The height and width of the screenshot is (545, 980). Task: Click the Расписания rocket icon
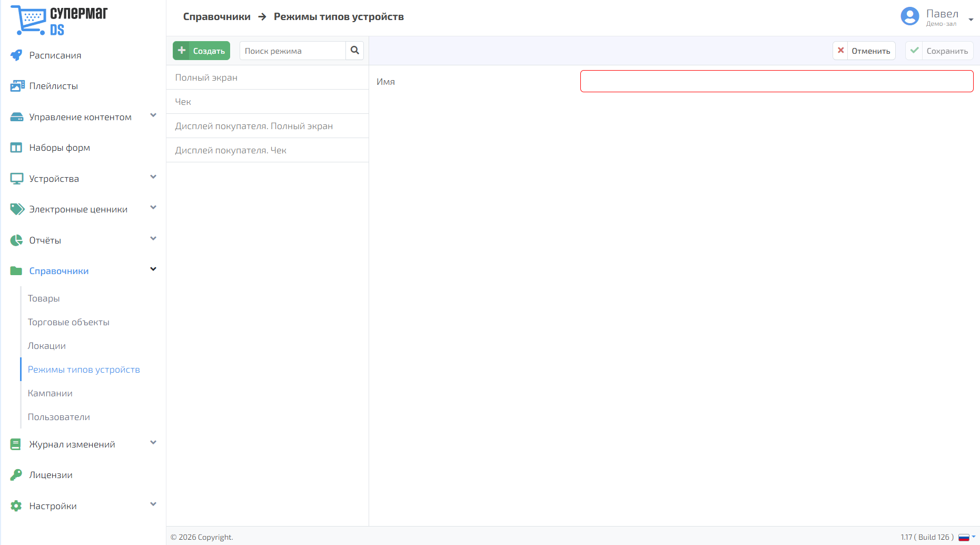coord(16,55)
